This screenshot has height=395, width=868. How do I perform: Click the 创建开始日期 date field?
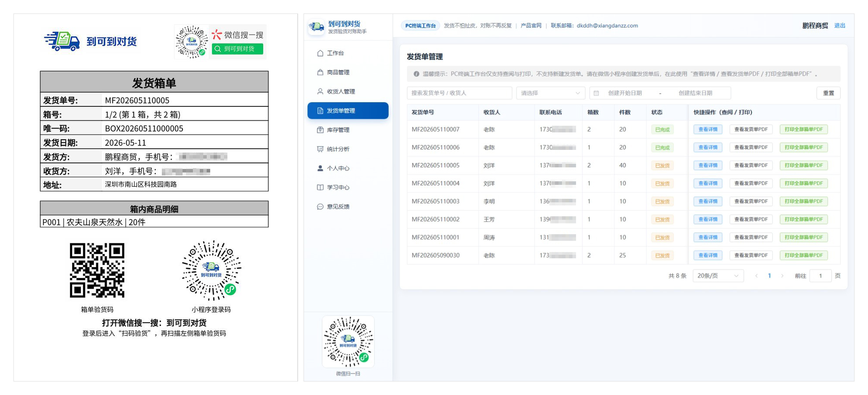click(x=625, y=93)
